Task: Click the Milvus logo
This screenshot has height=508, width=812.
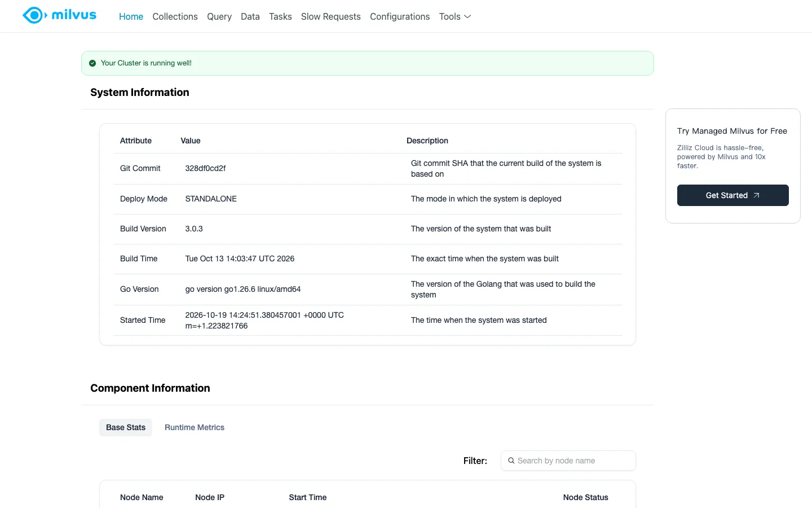Action: tap(59, 15)
